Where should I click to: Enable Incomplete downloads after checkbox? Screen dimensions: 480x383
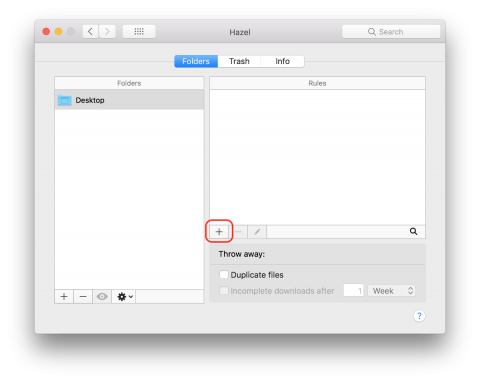tap(224, 291)
